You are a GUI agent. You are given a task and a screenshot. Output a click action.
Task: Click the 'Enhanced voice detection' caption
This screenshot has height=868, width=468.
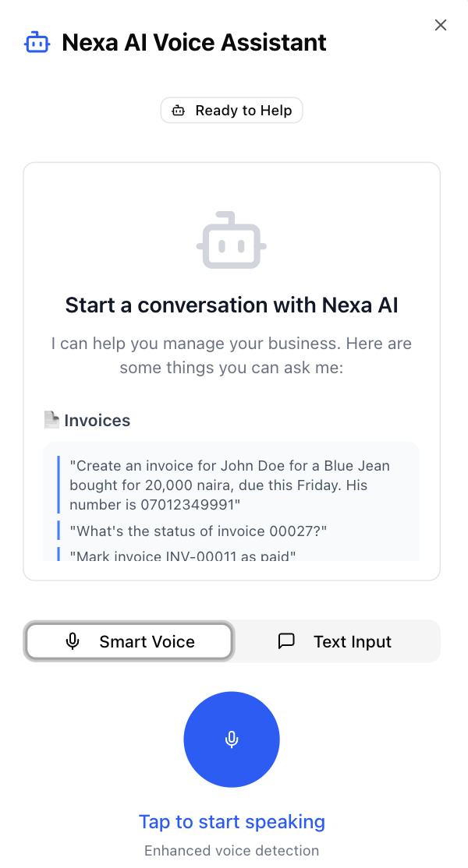(x=232, y=850)
